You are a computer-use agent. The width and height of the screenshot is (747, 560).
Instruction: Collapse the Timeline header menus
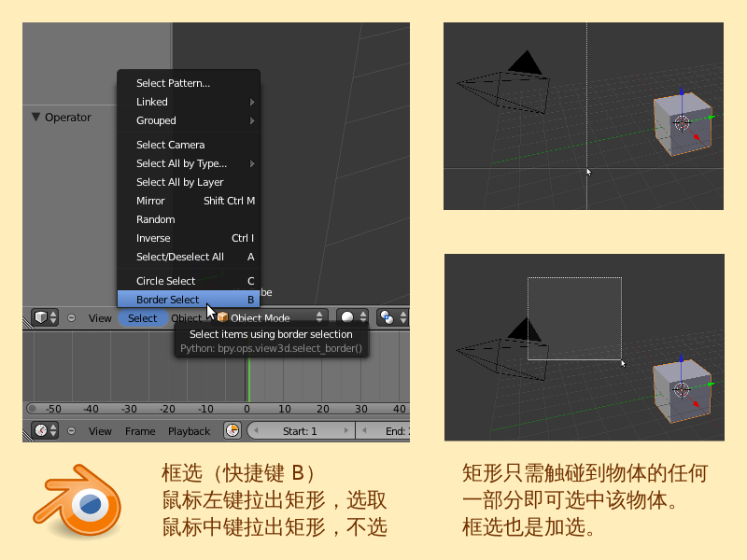72,430
